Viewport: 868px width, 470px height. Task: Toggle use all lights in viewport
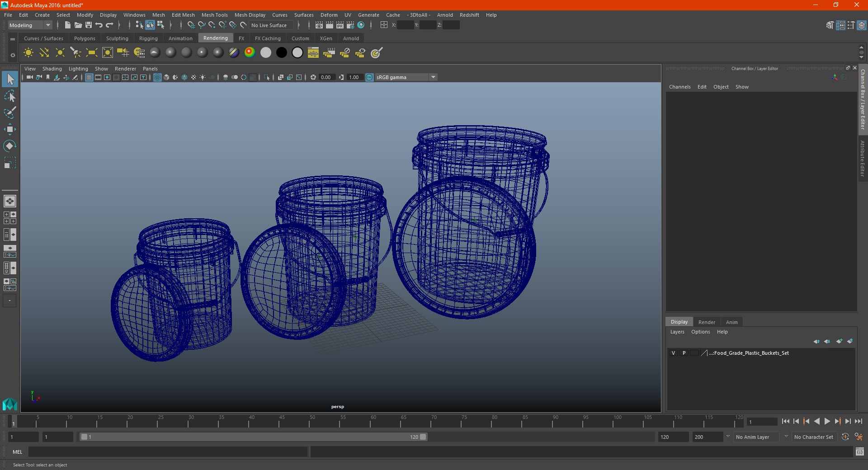point(203,77)
